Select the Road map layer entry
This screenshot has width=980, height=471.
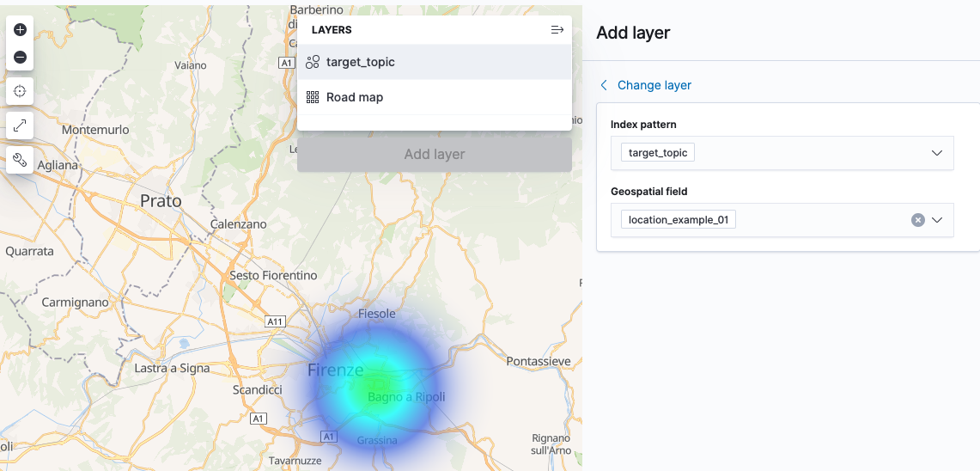(x=355, y=97)
